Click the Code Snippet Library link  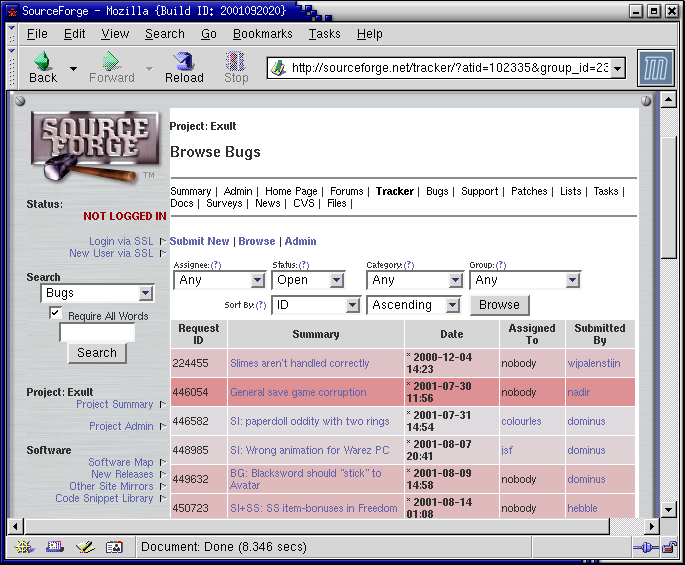(104, 498)
